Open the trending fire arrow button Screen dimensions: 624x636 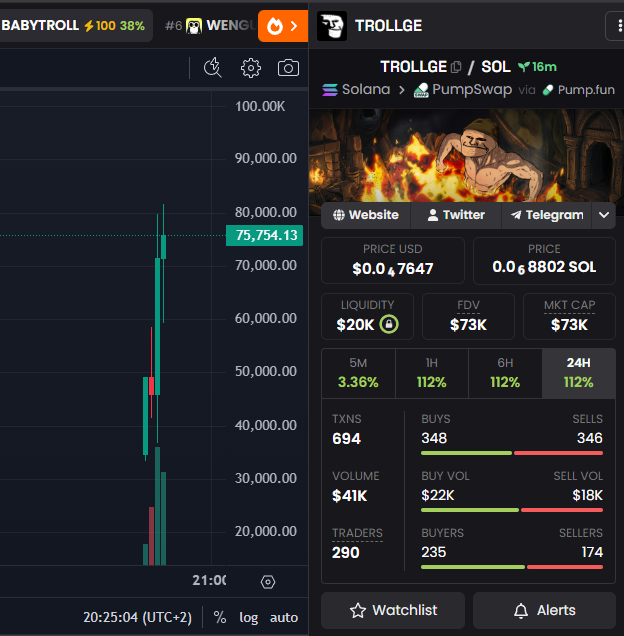[x=283, y=26]
